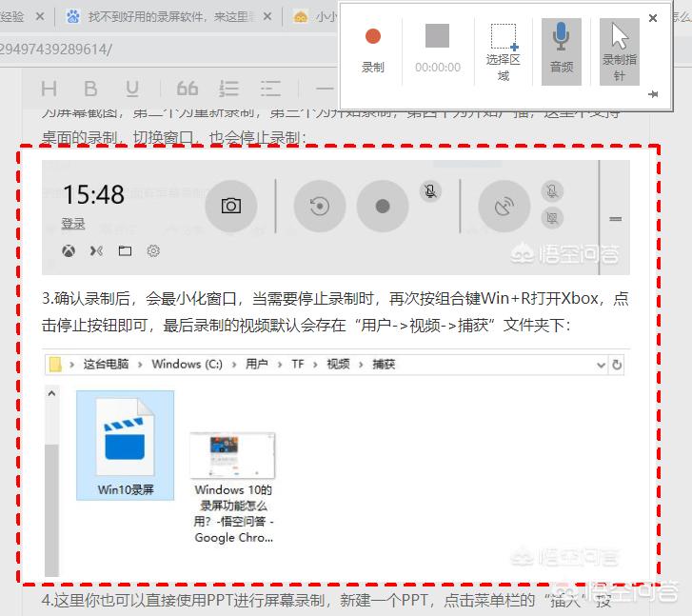This screenshot has width=692, height=616.
Task: Click 捕获 in the path breadcrumb
Action: coord(384,365)
